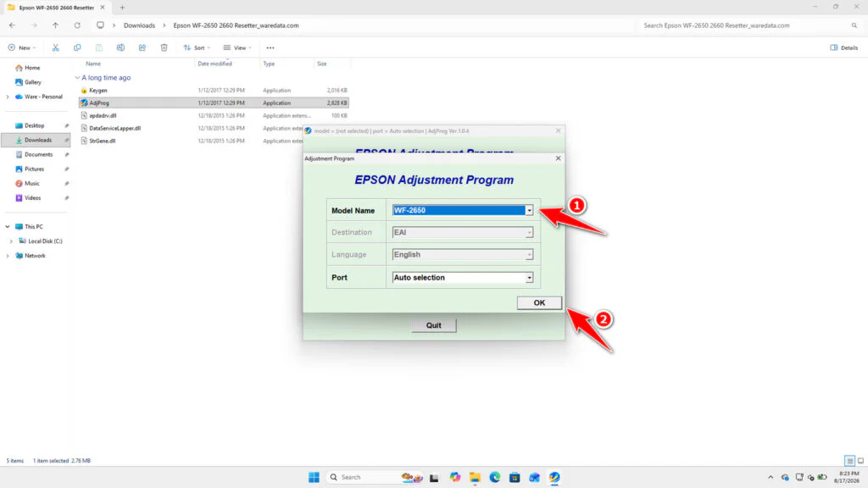Open Documents in the navigation pane
Image resolution: width=868 pixels, height=488 pixels.
38,154
